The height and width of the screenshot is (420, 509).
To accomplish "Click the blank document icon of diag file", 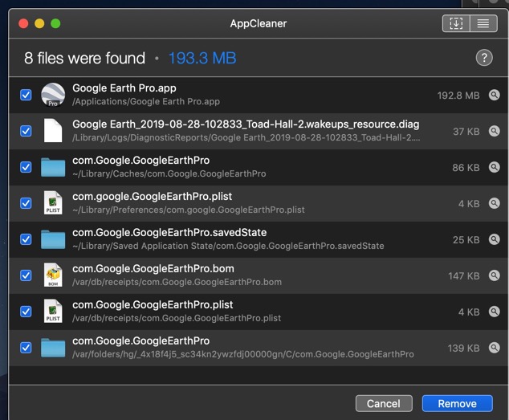I will pyautogui.click(x=53, y=131).
